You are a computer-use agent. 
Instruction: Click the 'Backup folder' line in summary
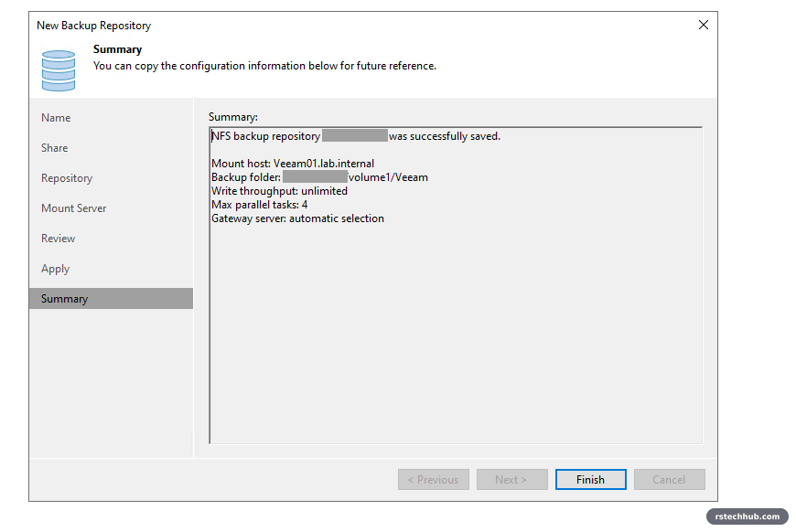pos(319,177)
